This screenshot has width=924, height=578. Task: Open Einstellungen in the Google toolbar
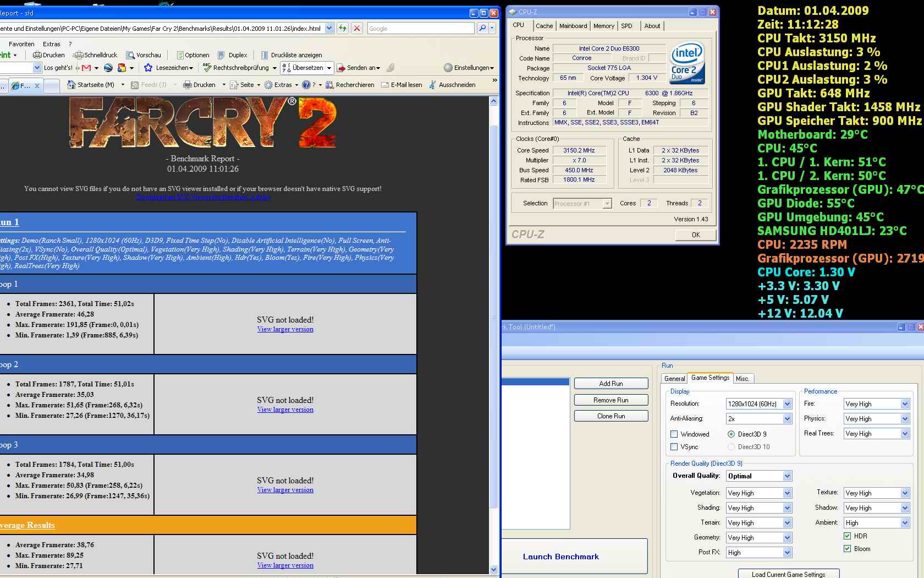[469, 68]
